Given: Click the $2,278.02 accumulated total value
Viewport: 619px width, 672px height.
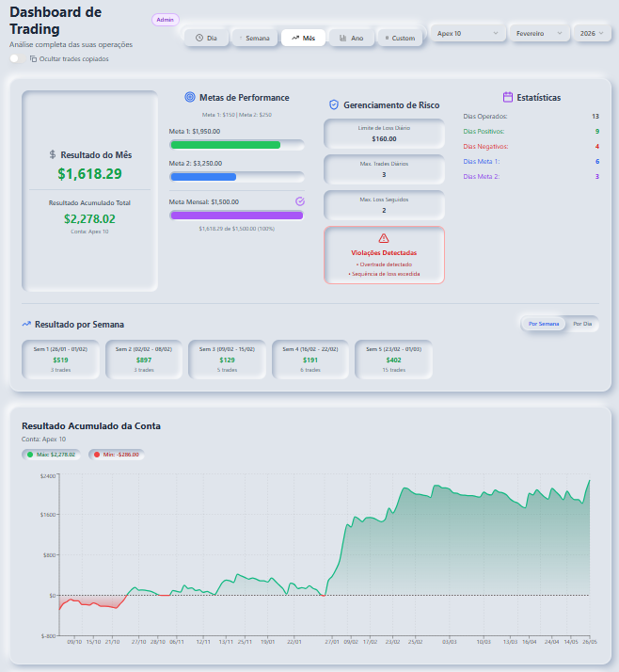Looking at the screenshot, I should pos(90,219).
